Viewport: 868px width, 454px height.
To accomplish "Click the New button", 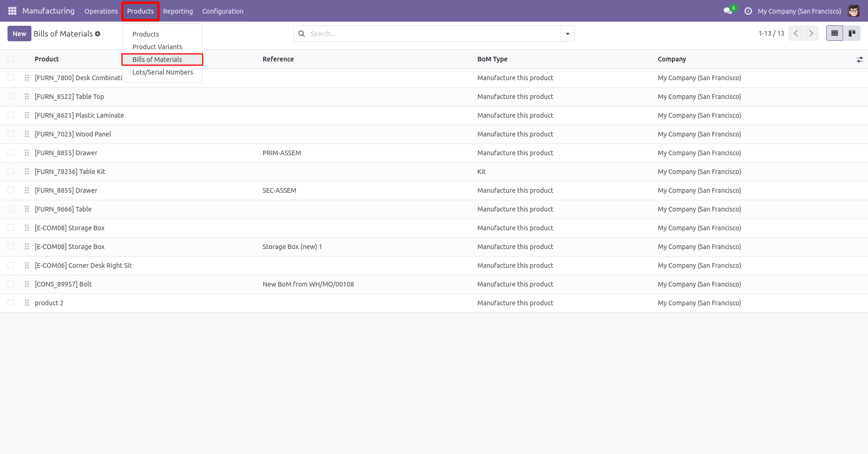I will point(19,34).
